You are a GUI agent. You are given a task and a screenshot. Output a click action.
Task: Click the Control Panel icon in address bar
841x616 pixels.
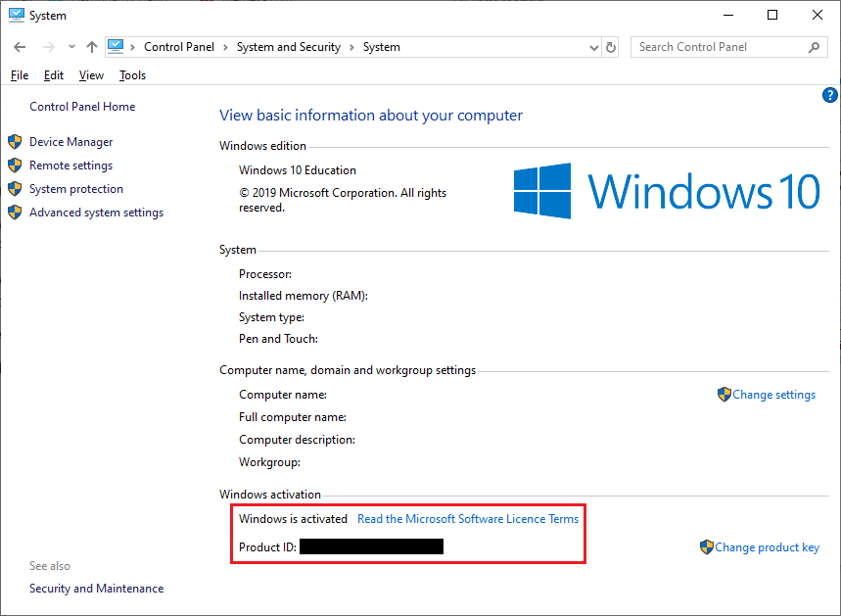coord(117,46)
